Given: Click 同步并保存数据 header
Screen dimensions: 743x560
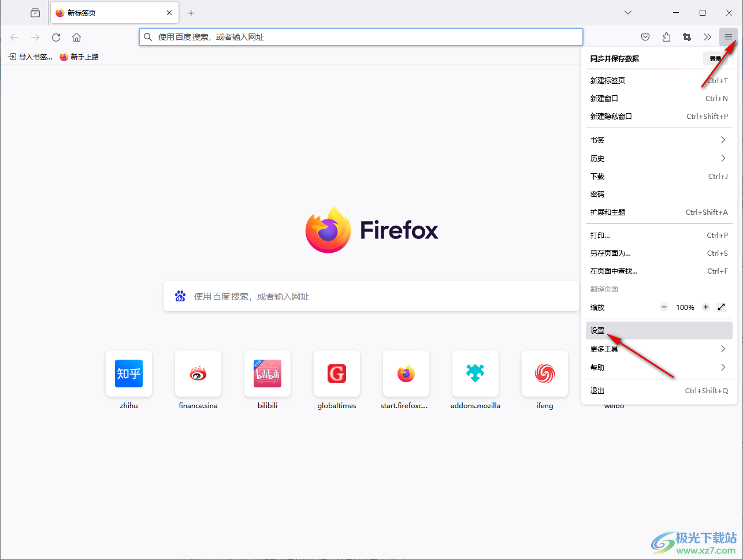Looking at the screenshot, I should coord(615,59).
